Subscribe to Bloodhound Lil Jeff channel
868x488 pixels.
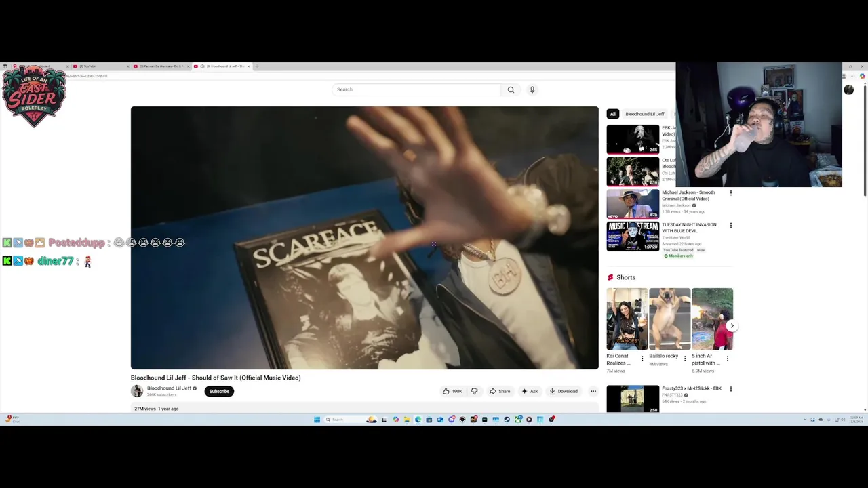pyautogui.click(x=219, y=391)
